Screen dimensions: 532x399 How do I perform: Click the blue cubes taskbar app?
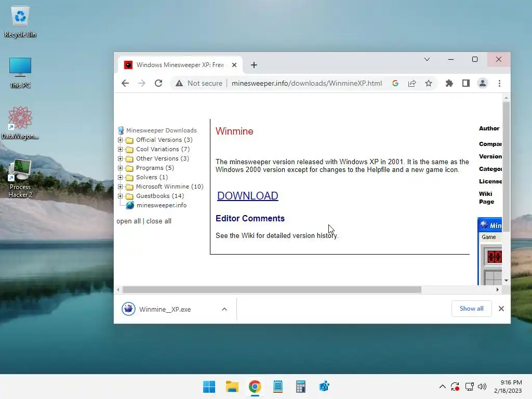coord(324,387)
